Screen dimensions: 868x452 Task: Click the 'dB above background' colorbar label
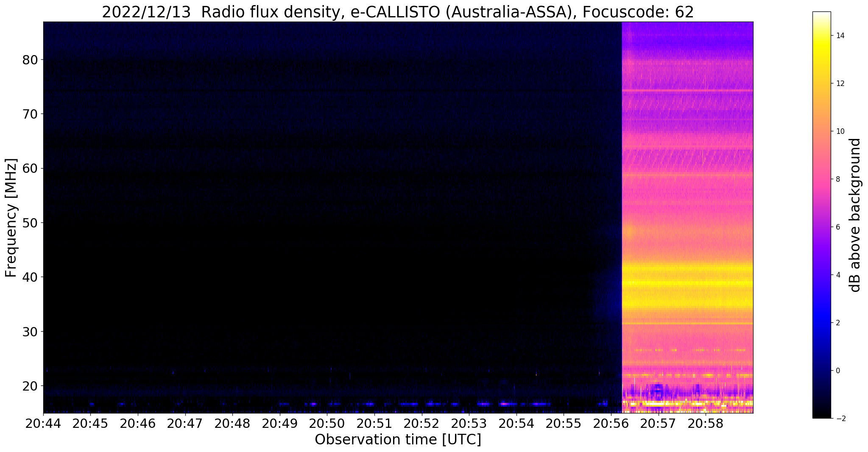[x=855, y=215]
